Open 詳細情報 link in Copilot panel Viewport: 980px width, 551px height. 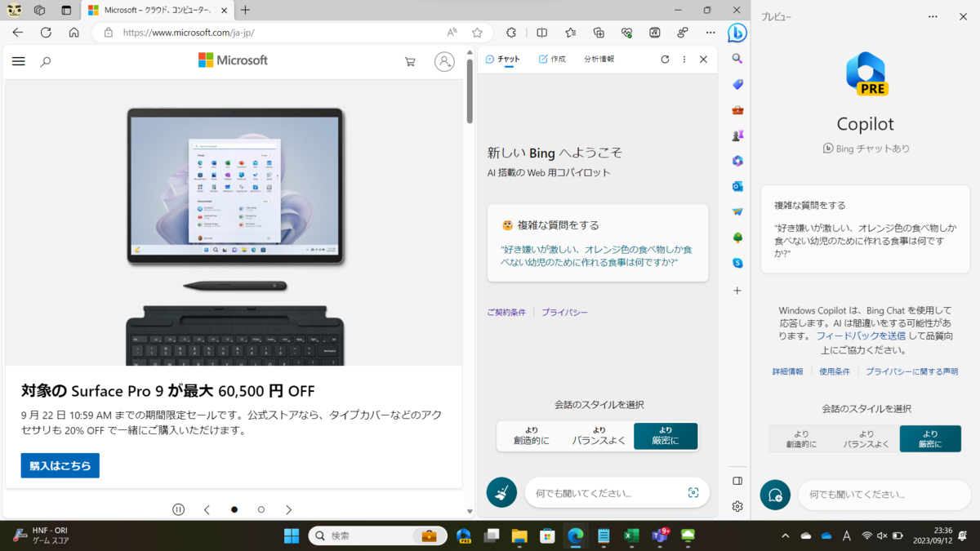pos(787,371)
